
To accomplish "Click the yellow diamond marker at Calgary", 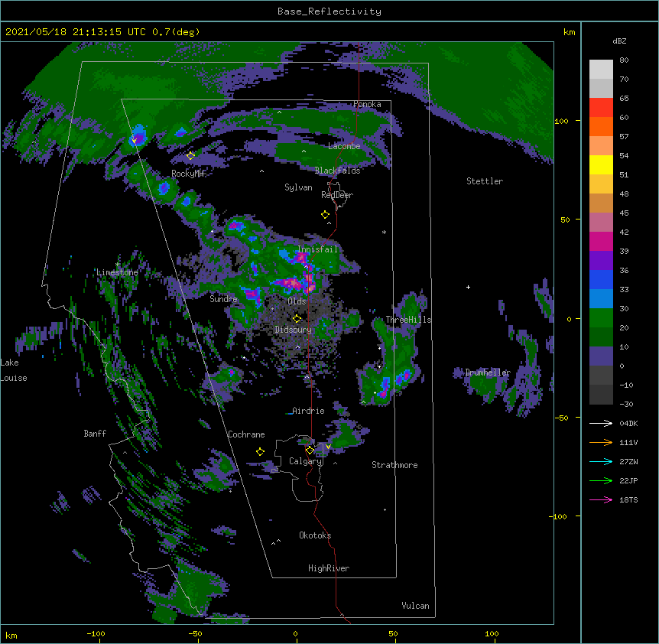I will pos(310,450).
